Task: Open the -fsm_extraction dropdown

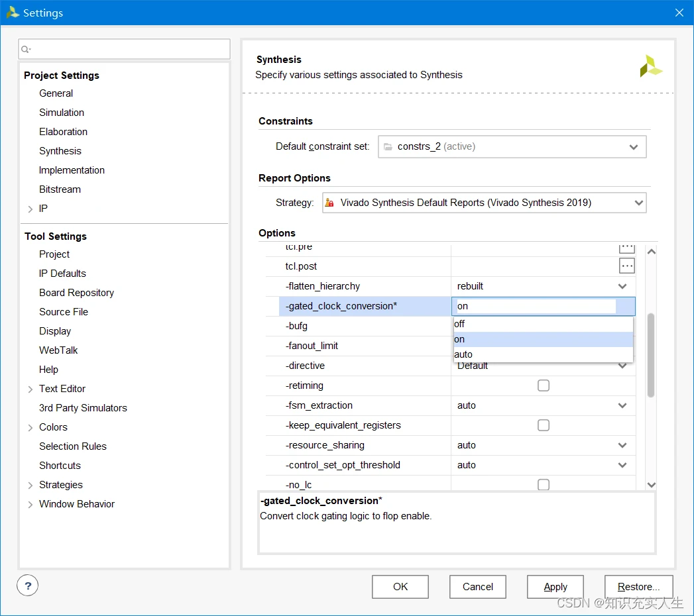Action: (622, 405)
